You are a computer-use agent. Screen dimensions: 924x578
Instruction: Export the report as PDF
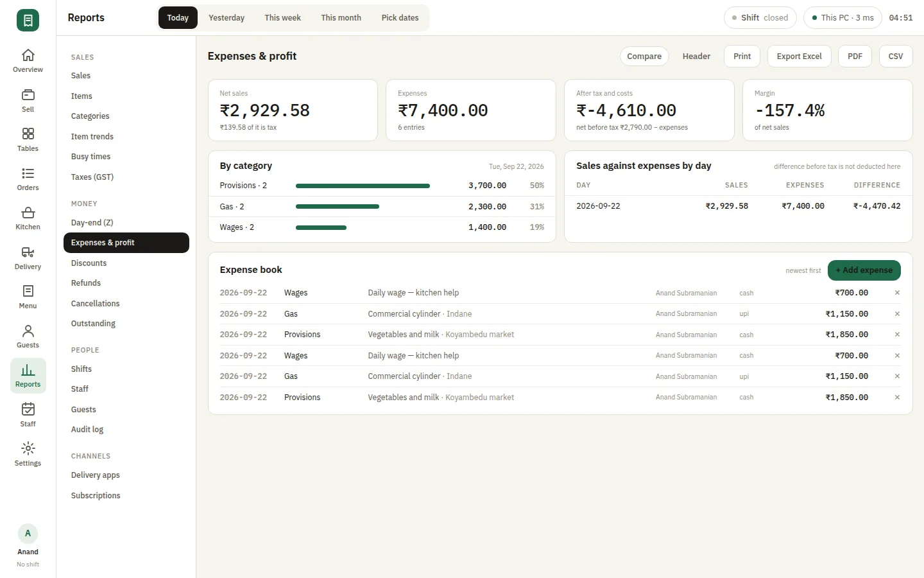(x=855, y=57)
